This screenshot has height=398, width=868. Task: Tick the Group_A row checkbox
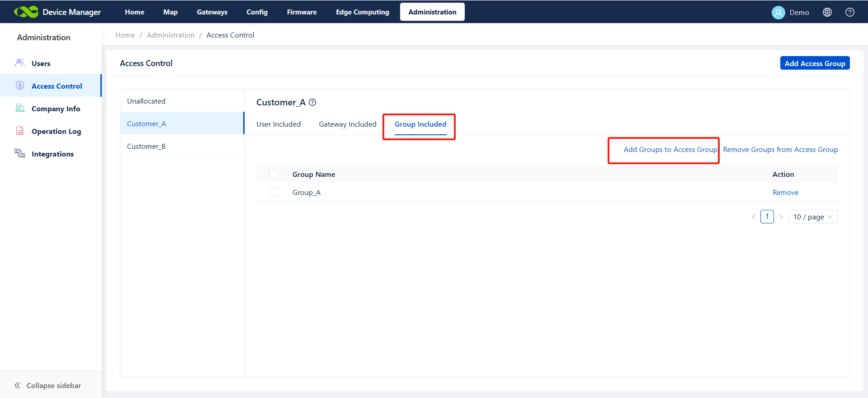[274, 192]
